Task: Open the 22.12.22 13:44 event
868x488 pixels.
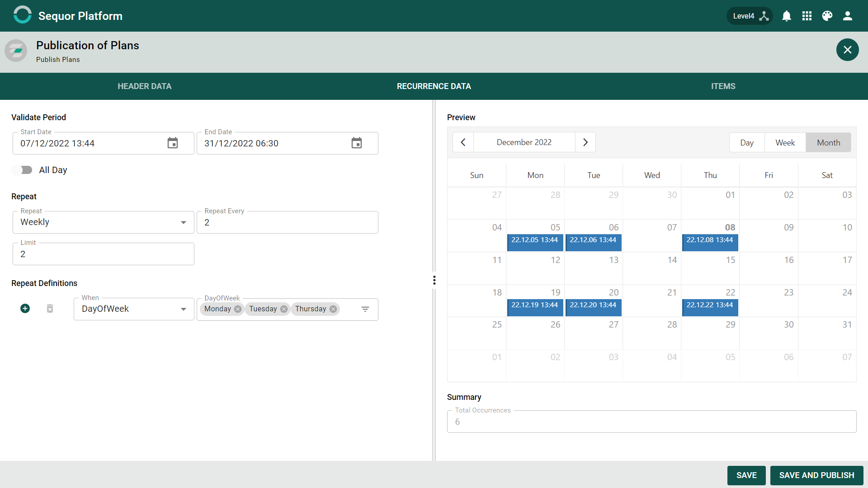Action: coord(710,308)
